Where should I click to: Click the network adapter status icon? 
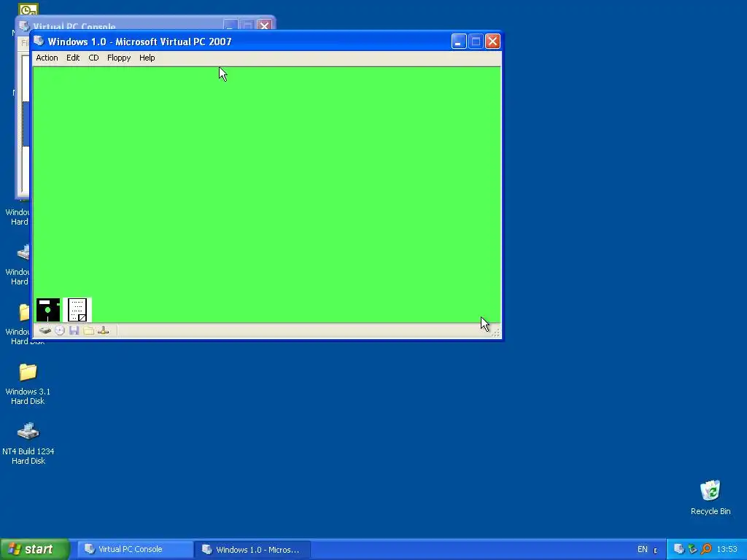pyautogui.click(x=103, y=330)
